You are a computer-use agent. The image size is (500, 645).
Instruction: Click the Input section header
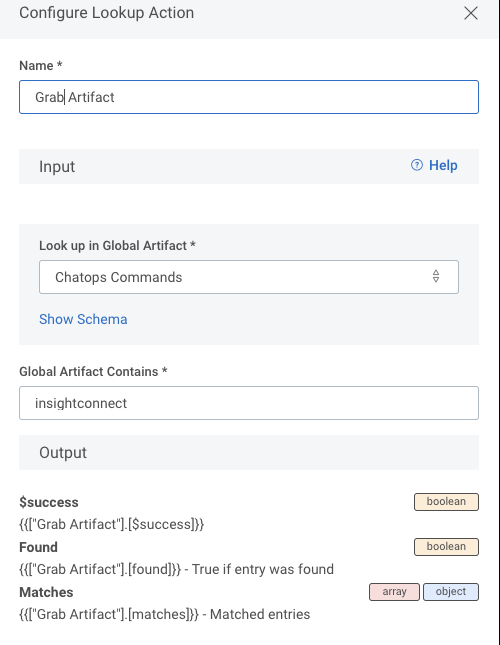(249, 166)
